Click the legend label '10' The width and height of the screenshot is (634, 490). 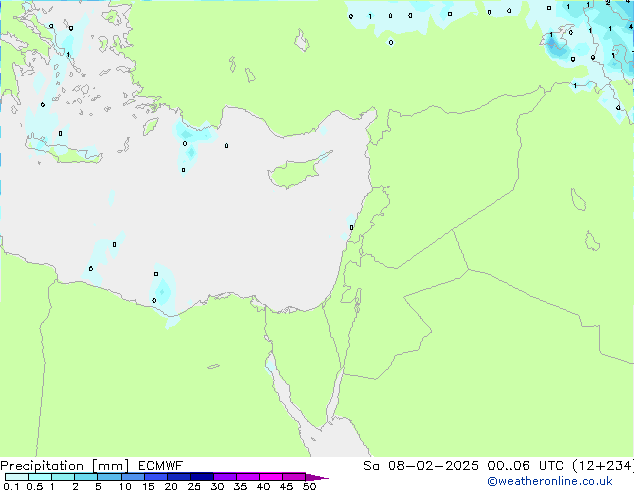125,486
